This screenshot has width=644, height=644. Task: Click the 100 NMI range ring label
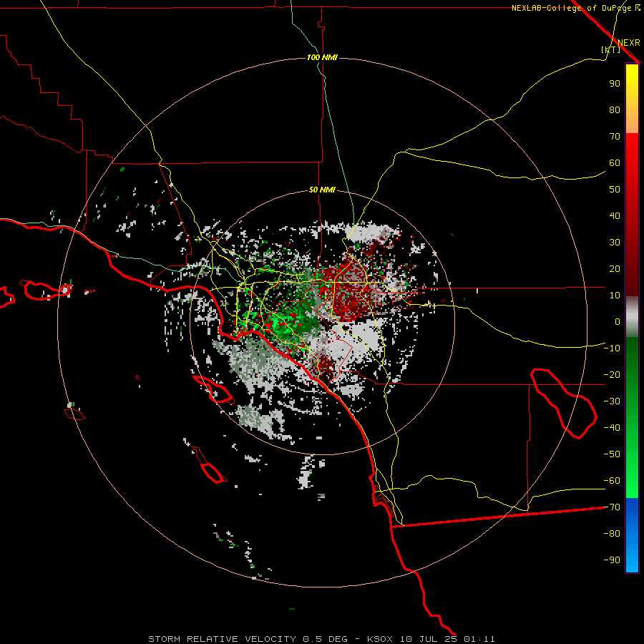pos(322,57)
